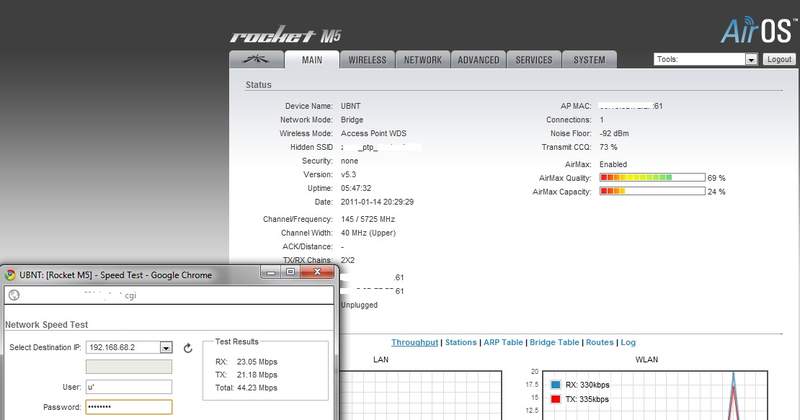Screen dimensions: 800x420
Task: Open the Log link
Action: tap(628, 342)
